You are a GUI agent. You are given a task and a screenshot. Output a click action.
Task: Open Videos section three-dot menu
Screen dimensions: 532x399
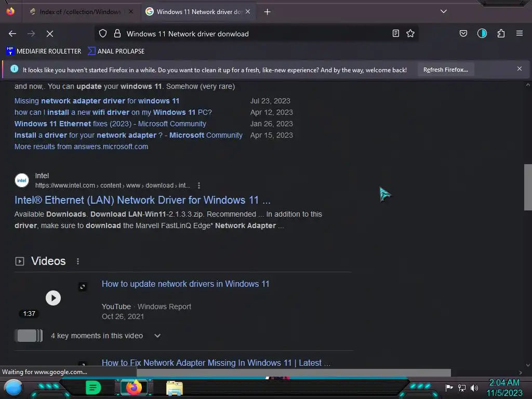click(x=78, y=261)
